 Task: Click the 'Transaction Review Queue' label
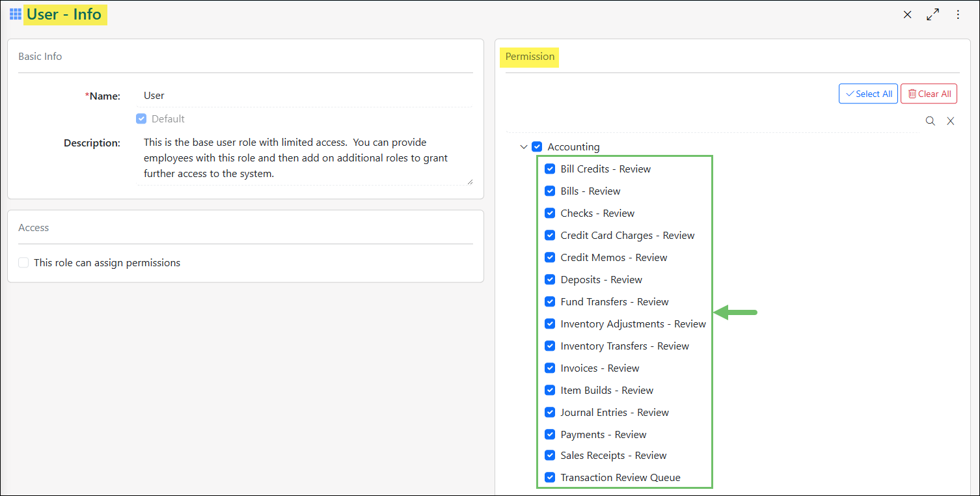tap(620, 478)
